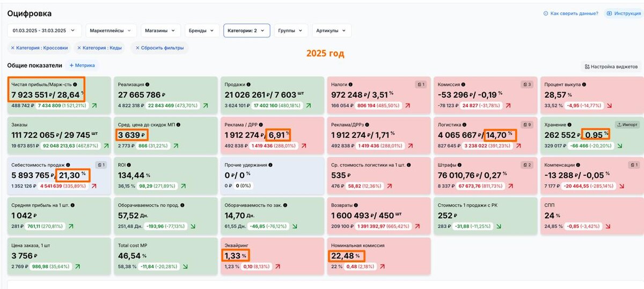The height and width of the screenshot is (289, 644).
Task: Click the info icon beside Продажи
Action: [250, 85]
